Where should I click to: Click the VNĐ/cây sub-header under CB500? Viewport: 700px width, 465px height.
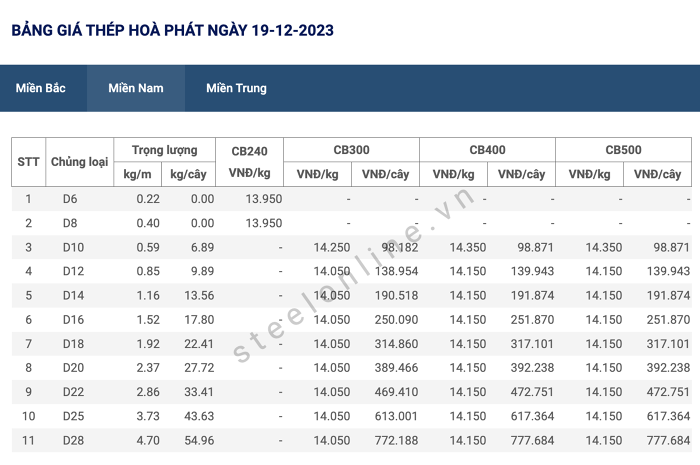pos(657,174)
